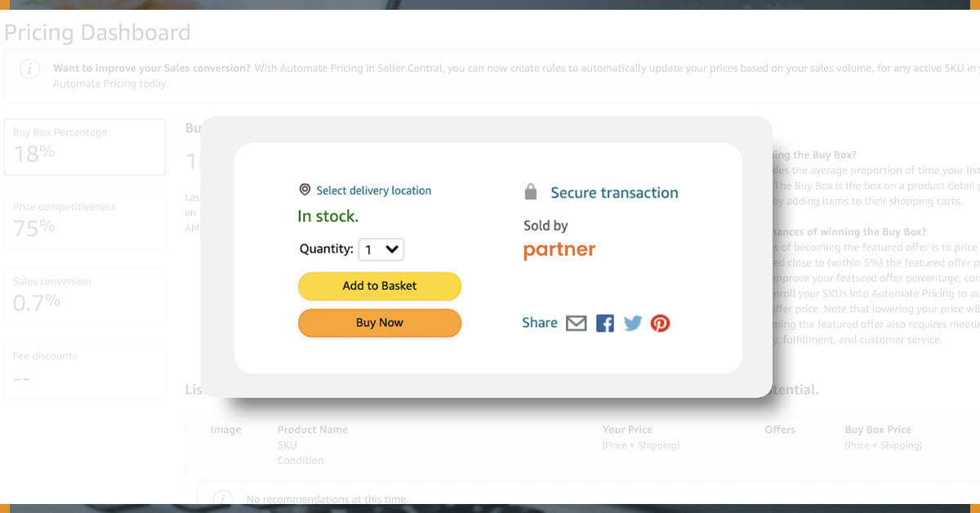Select the Price competitiveness tile

coord(85,221)
